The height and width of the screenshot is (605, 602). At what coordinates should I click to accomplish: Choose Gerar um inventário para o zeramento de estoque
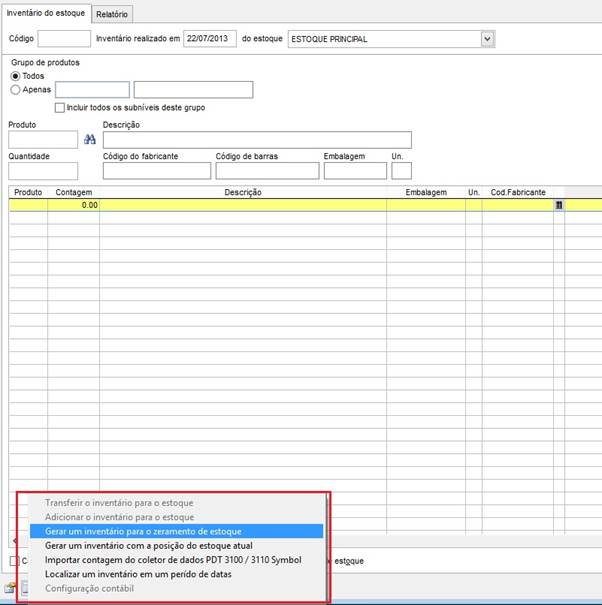tap(176, 531)
